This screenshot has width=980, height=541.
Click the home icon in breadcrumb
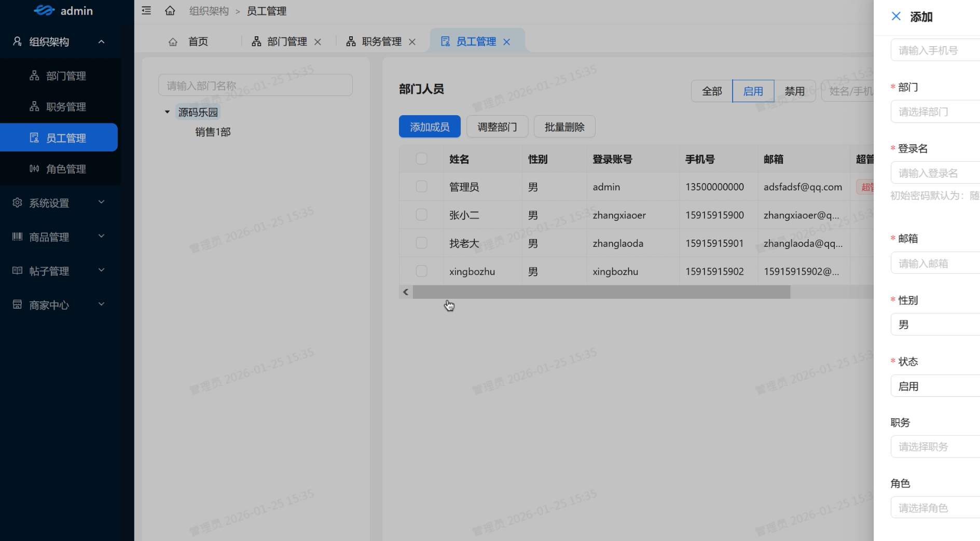click(170, 10)
